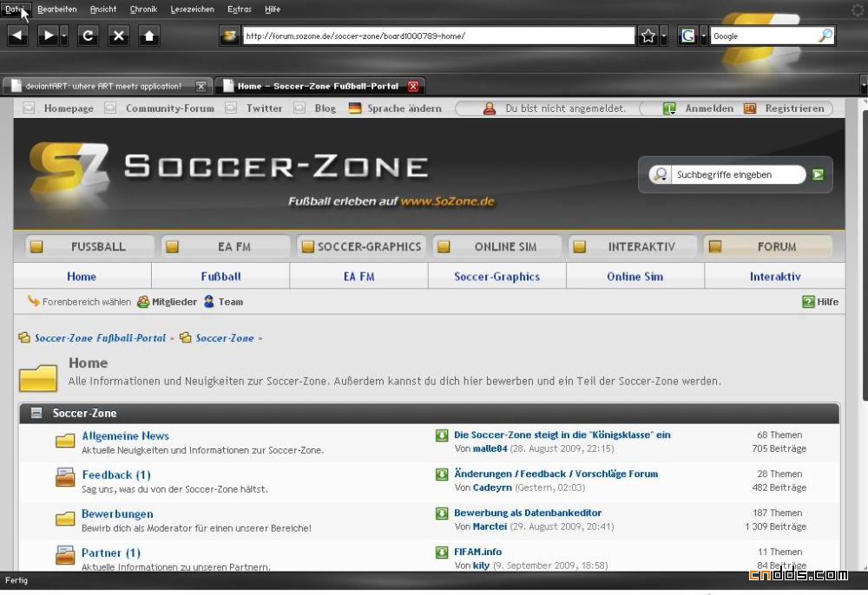Reload the page with the refresh button
Viewport: 868px width, 595px height.
[88, 36]
